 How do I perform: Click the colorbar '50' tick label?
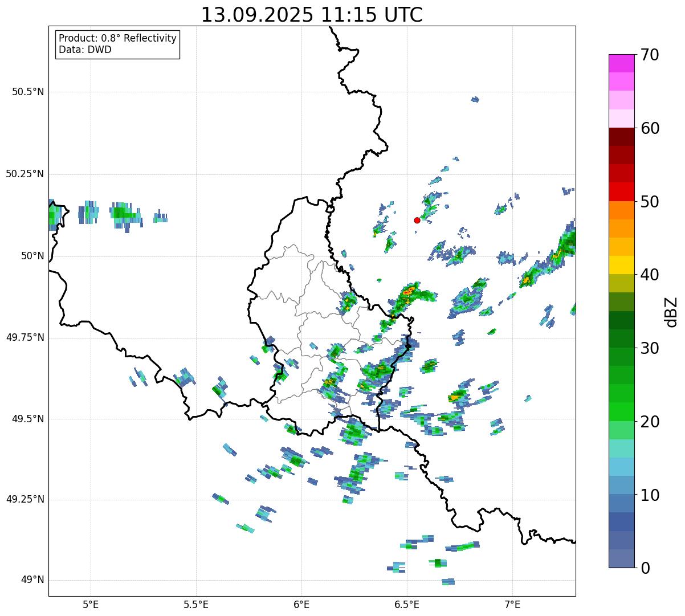click(x=650, y=202)
